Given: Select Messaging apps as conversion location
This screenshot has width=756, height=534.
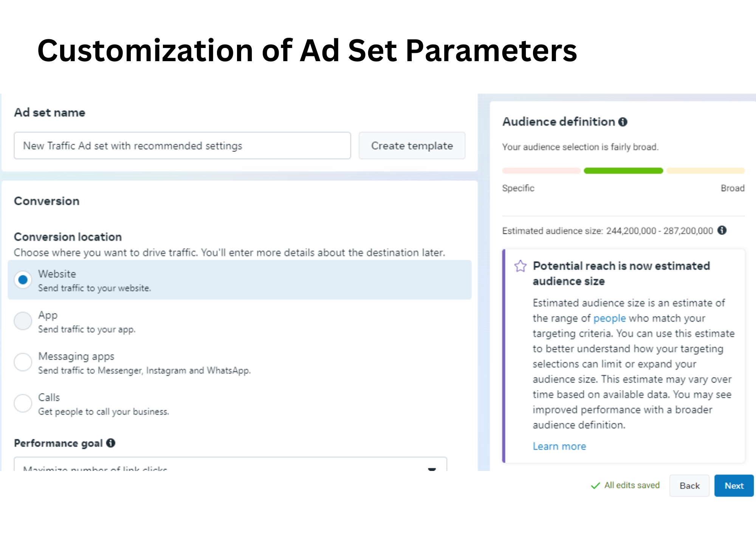Looking at the screenshot, I should 23,362.
